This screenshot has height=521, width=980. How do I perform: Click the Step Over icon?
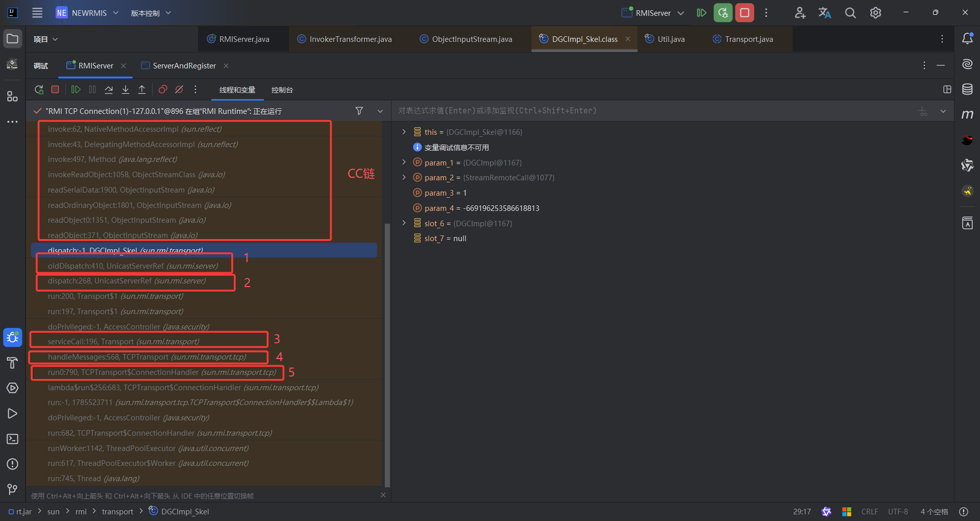109,89
